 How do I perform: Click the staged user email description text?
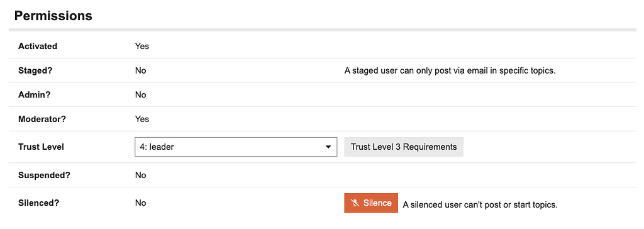coord(450,70)
